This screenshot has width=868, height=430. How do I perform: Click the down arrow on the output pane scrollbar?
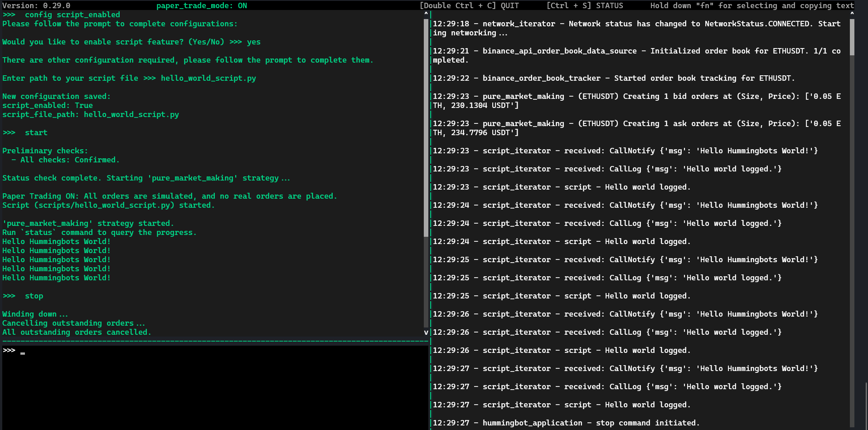(425, 332)
